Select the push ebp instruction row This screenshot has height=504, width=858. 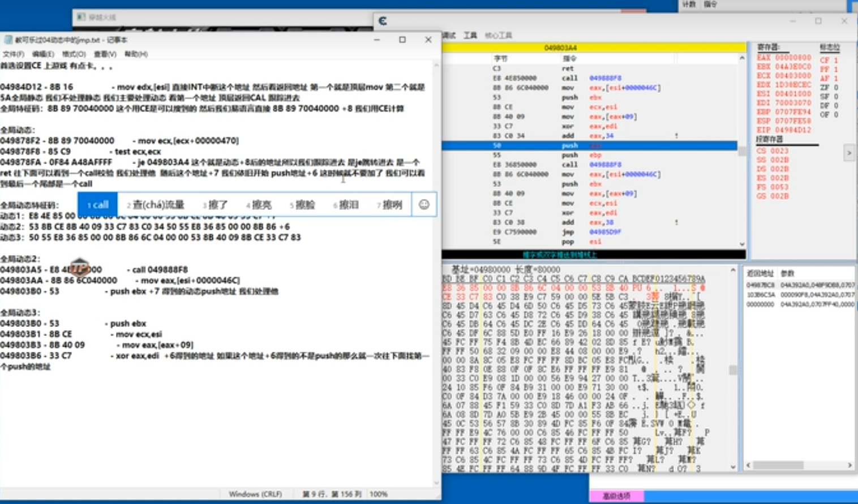pos(589,155)
